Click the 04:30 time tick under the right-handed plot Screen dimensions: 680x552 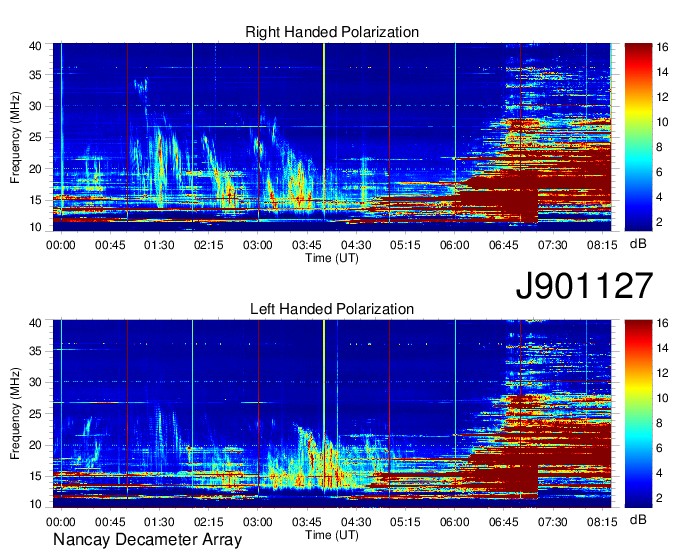click(x=356, y=245)
